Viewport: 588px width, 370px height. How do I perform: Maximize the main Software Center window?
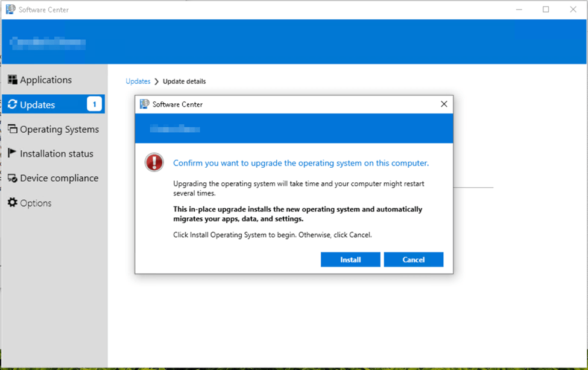click(x=546, y=10)
